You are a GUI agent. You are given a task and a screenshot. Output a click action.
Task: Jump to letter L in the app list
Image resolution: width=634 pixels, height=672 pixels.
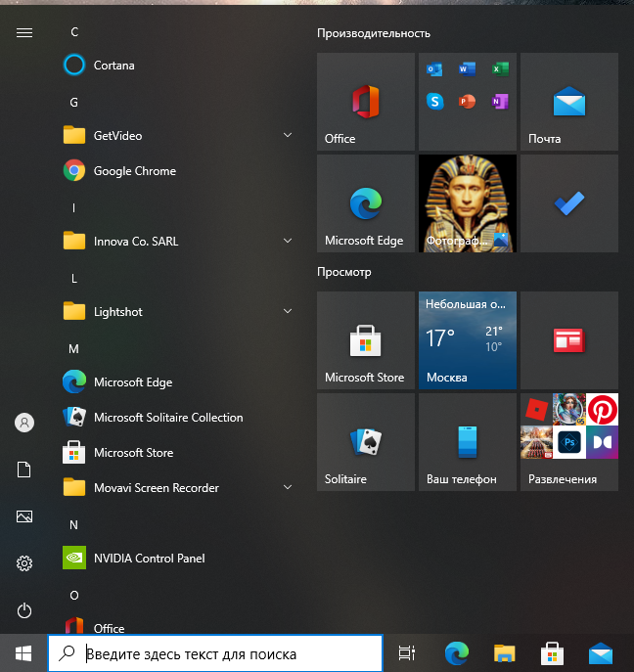tap(73, 279)
